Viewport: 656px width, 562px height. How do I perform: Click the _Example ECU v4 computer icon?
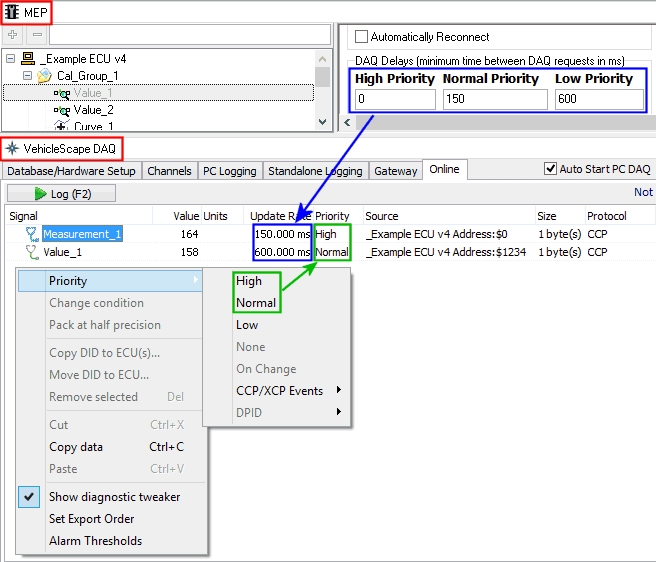tap(28, 59)
